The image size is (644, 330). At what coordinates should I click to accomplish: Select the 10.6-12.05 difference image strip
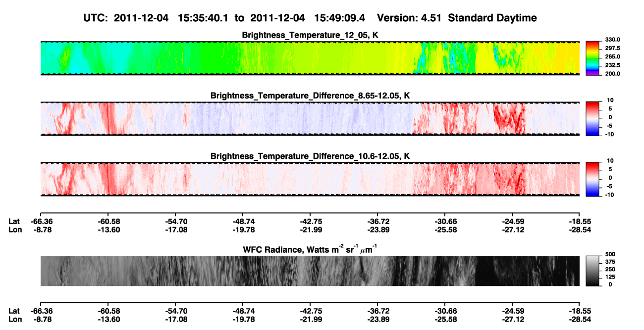(310, 179)
